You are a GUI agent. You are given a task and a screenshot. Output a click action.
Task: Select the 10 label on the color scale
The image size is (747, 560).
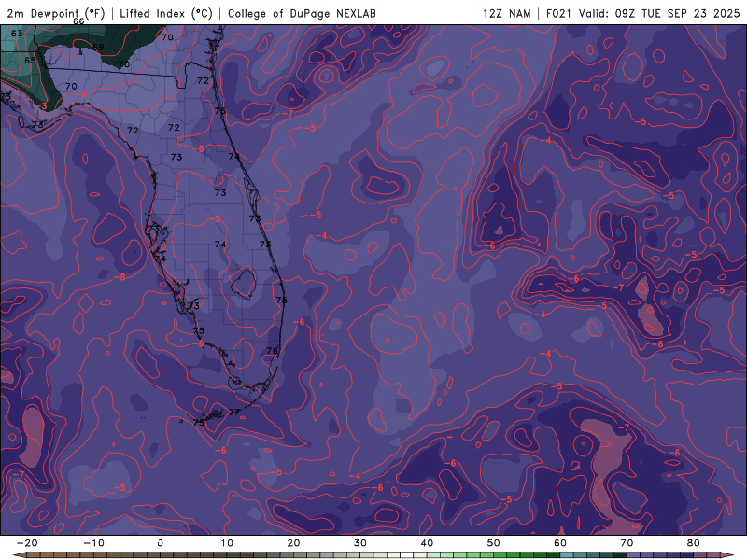click(x=227, y=543)
